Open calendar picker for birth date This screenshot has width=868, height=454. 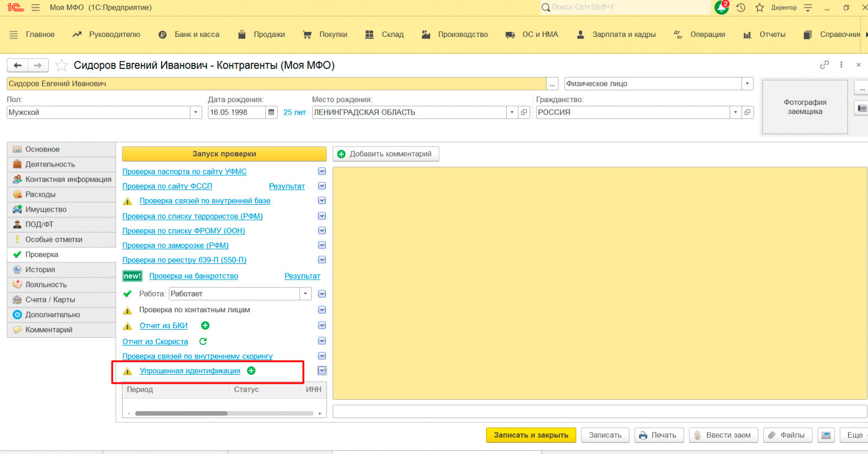click(x=272, y=112)
